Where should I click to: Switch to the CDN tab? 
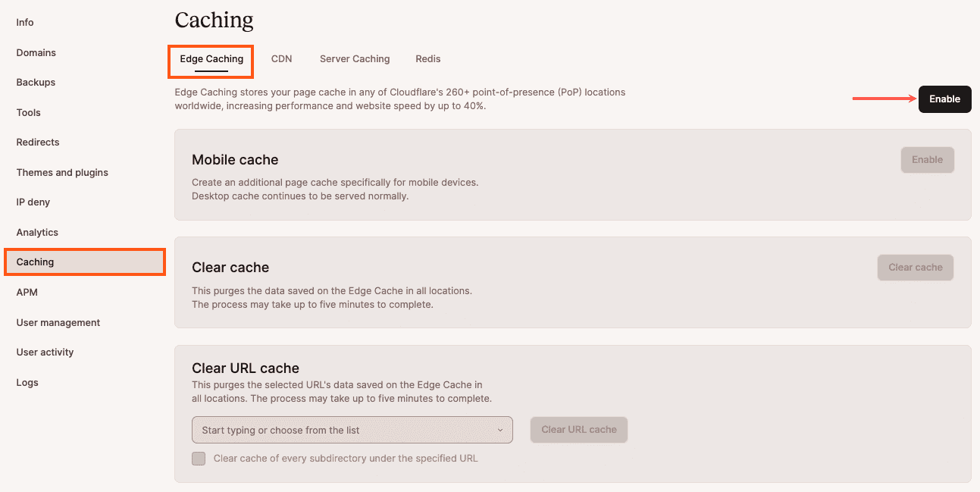pyautogui.click(x=281, y=58)
